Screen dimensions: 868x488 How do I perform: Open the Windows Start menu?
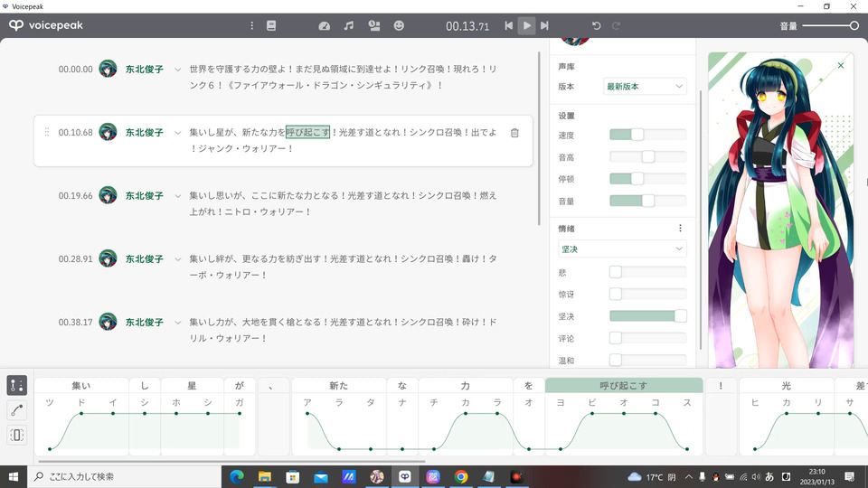tap(14, 476)
